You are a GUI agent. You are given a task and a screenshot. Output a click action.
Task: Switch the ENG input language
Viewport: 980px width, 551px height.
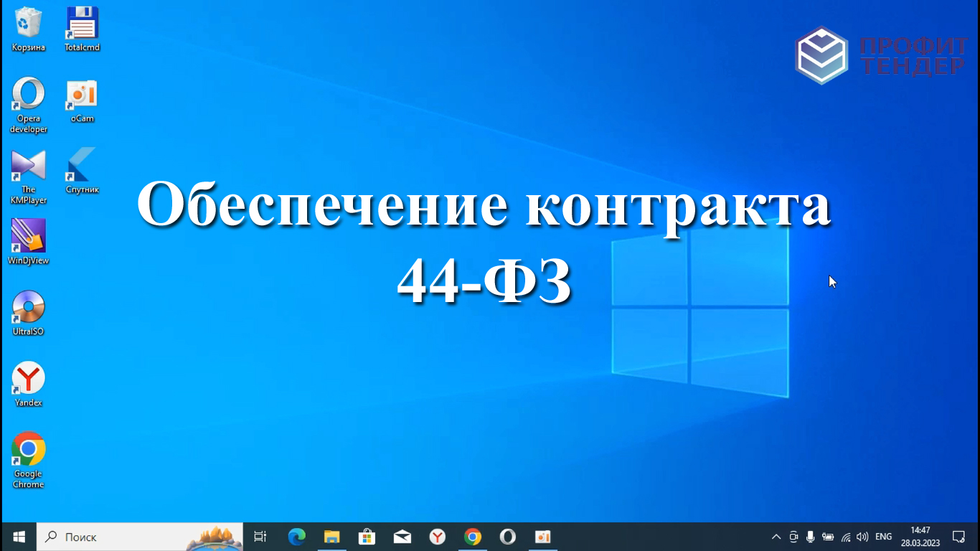[x=884, y=537]
